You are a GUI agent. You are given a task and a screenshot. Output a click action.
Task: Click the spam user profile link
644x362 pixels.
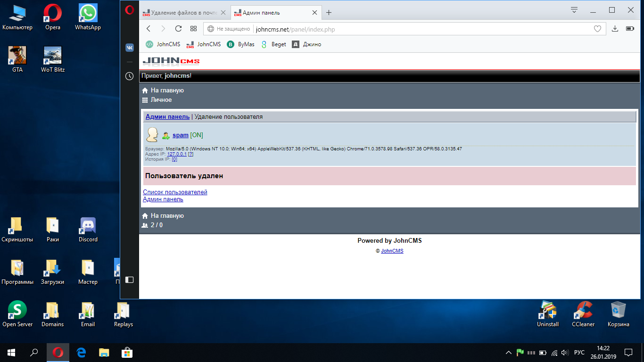tap(180, 135)
